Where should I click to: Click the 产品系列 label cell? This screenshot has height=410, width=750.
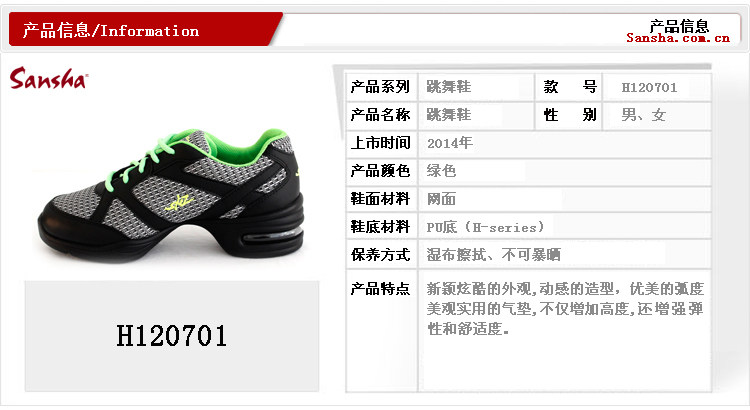point(382,87)
